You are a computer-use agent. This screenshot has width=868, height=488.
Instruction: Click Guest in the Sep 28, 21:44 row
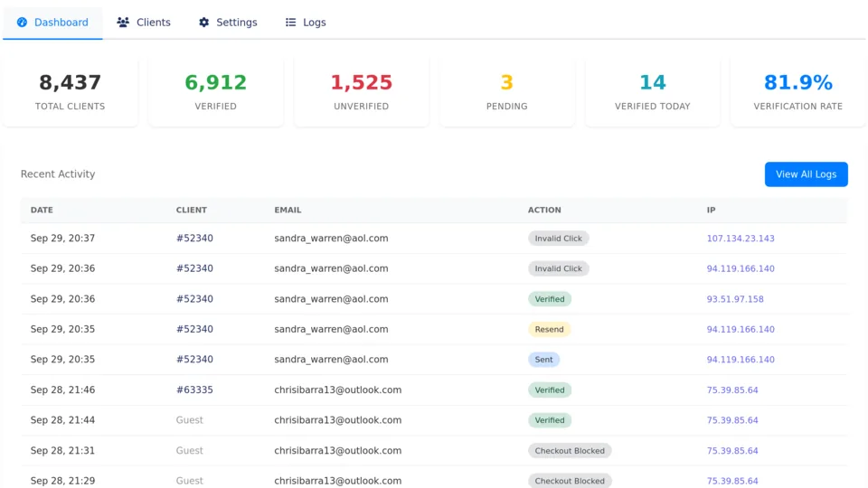pos(189,420)
